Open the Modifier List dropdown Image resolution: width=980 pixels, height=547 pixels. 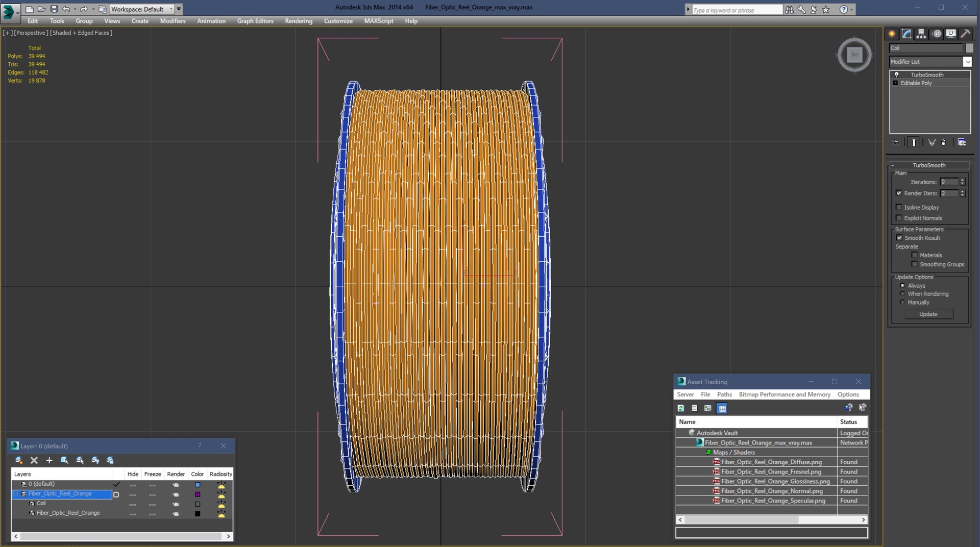pos(967,62)
